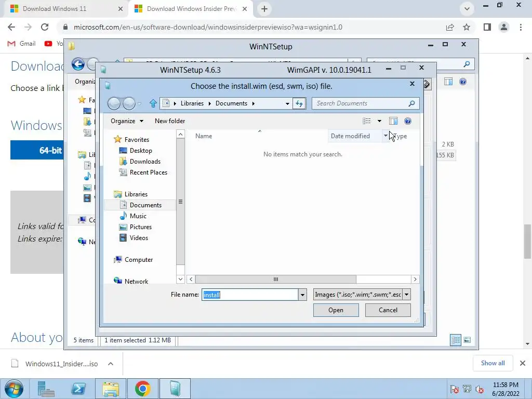Click Chrome back navigation arrow
Image resolution: width=532 pixels, height=399 pixels.
tap(11, 27)
